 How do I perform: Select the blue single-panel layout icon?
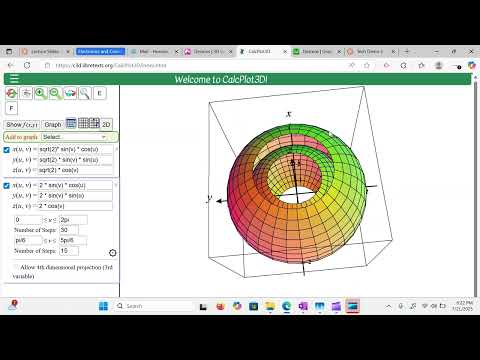click(x=71, y=123)
